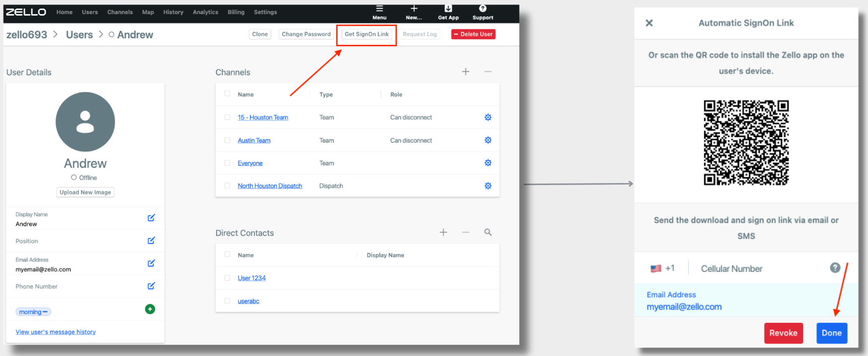
Task: Open the Channels menu
Action: (120, 12)
